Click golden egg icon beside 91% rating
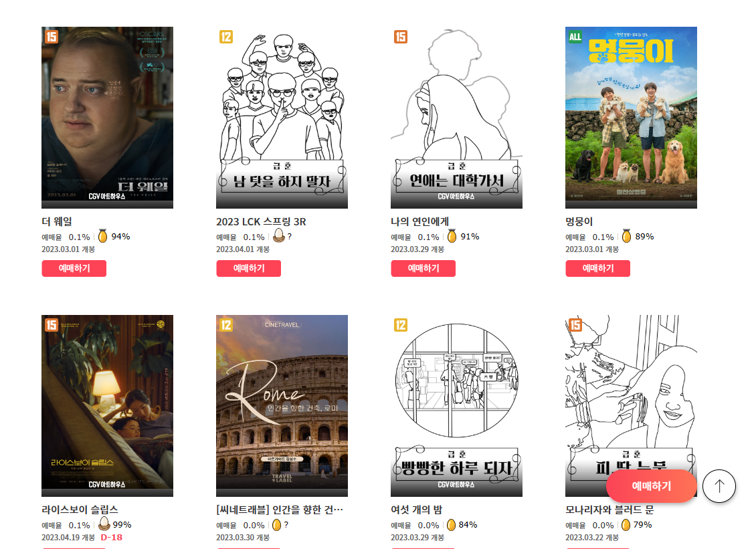The height and width of the screenshot is (549, 756). tap(452, 236)
